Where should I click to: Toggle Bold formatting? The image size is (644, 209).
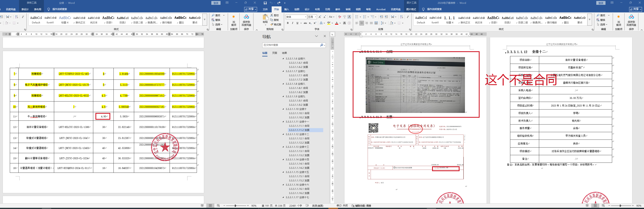pos(288,23)
